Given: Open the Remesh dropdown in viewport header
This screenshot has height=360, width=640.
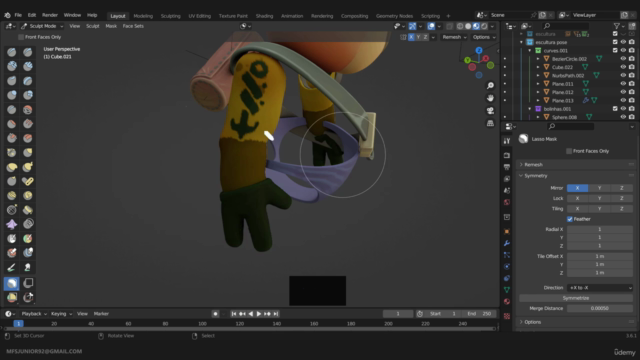Looking at the screenshot, I should (x=454, y=37).
